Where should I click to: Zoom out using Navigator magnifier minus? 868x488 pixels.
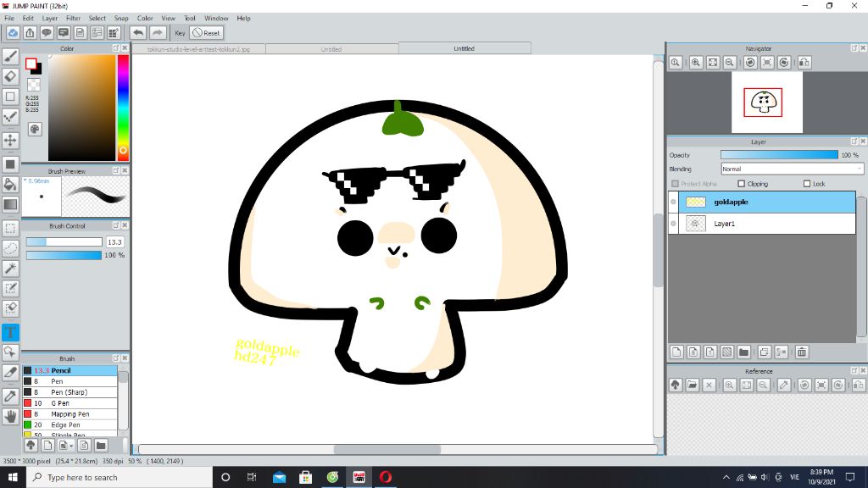click(730, 63)
